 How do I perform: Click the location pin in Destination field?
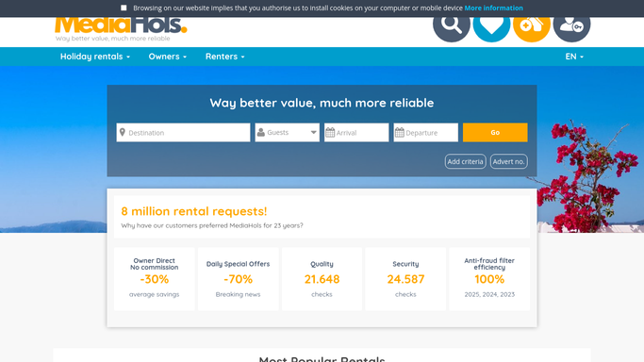coord(123,132)
